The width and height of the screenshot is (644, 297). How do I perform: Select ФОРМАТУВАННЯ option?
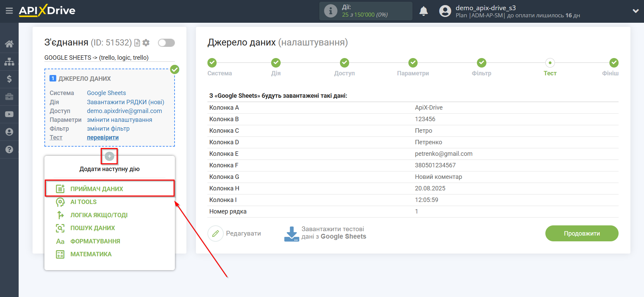click(x=95, y=241)
